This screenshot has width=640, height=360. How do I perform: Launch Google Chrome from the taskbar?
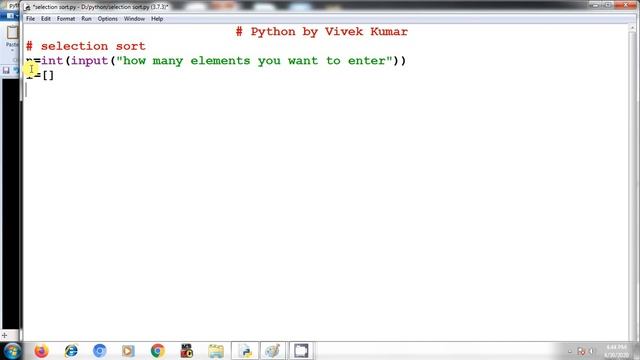point(158,351)
